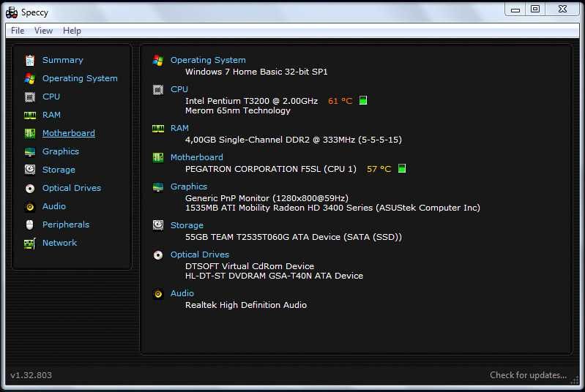Select Audio in the sidebar
Viewport: 585px width, 392px height.
coord(54,206)
